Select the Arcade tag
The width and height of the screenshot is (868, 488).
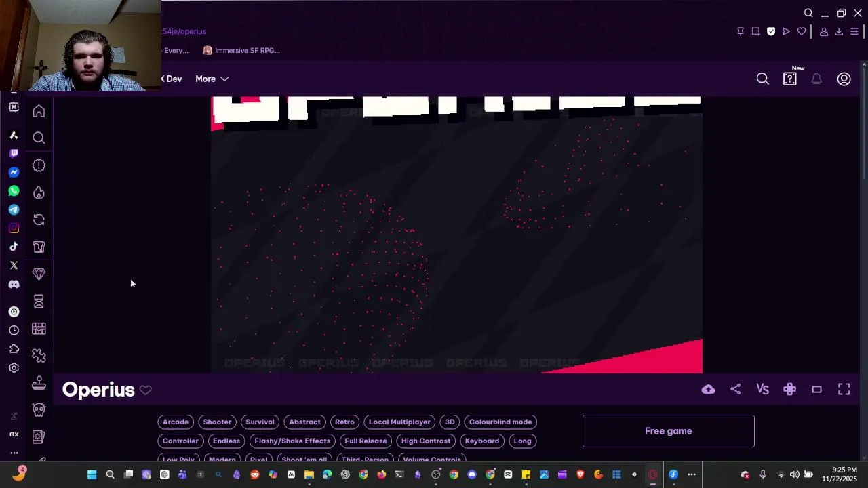pyautogui.click(x=176, y=422)
